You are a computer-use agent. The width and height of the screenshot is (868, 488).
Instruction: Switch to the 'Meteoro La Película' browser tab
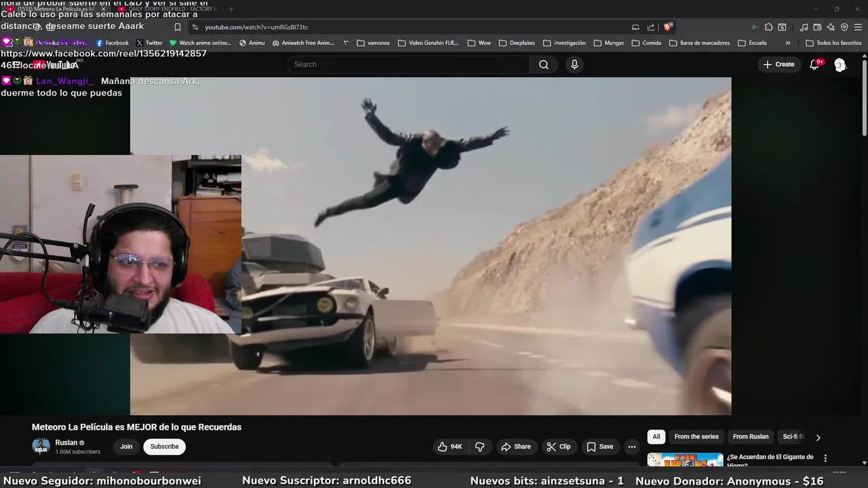(56, 9)
